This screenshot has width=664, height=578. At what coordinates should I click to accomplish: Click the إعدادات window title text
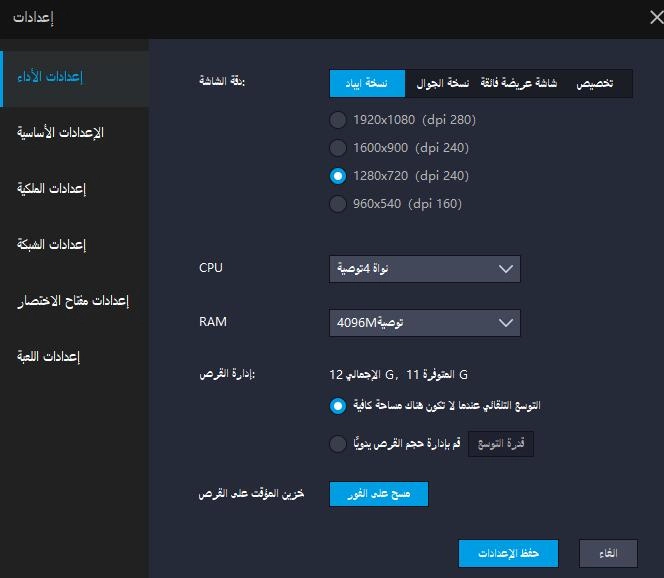33,18
